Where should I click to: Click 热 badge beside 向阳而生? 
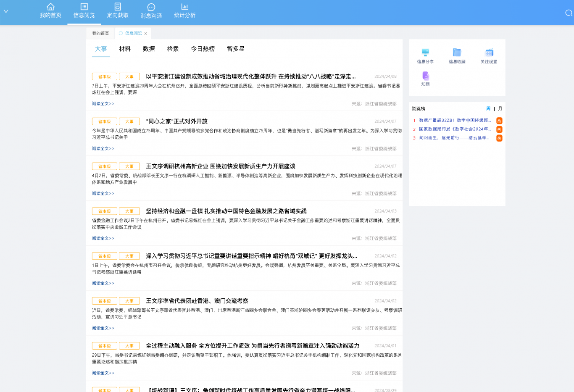click(499, 138)
